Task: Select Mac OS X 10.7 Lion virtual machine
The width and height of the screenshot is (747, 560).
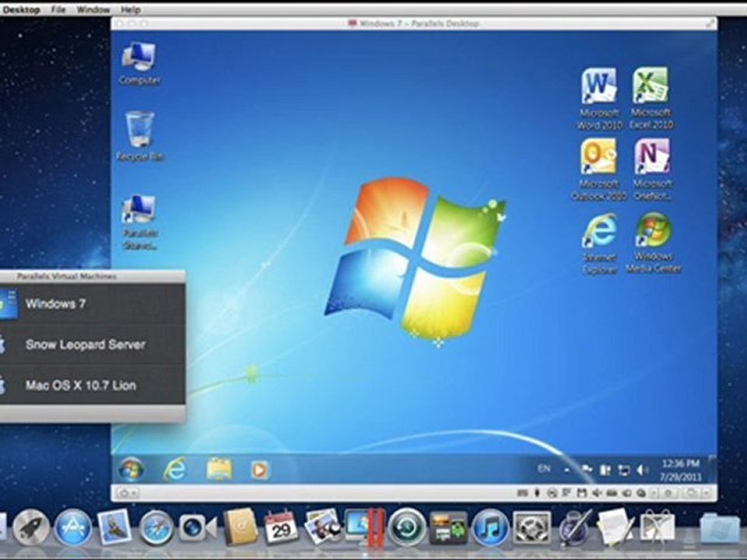Action: click(93, 385)
